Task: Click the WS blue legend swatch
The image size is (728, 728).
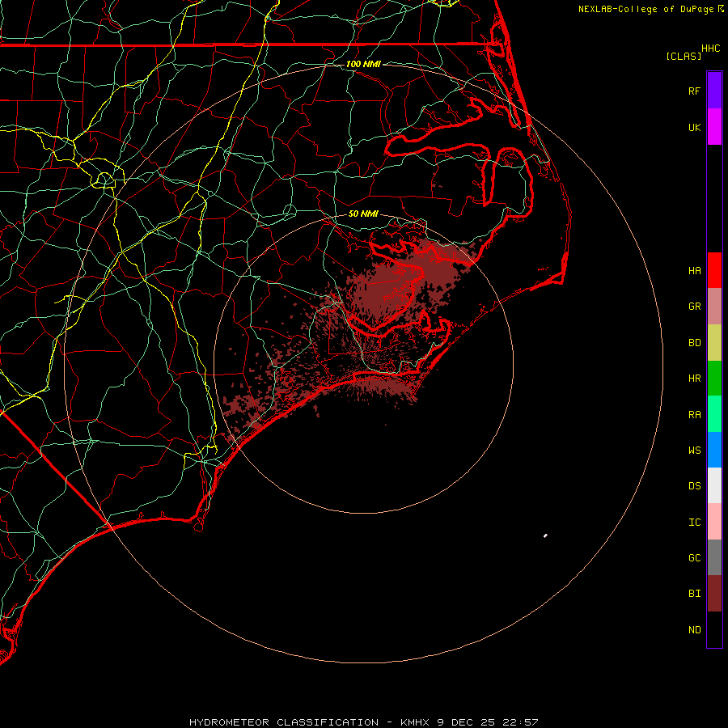Action: (714, 450)
